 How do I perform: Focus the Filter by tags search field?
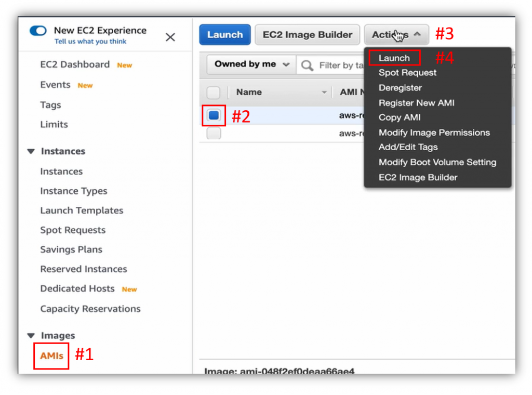pyautogui.click(x=330, y=65)
